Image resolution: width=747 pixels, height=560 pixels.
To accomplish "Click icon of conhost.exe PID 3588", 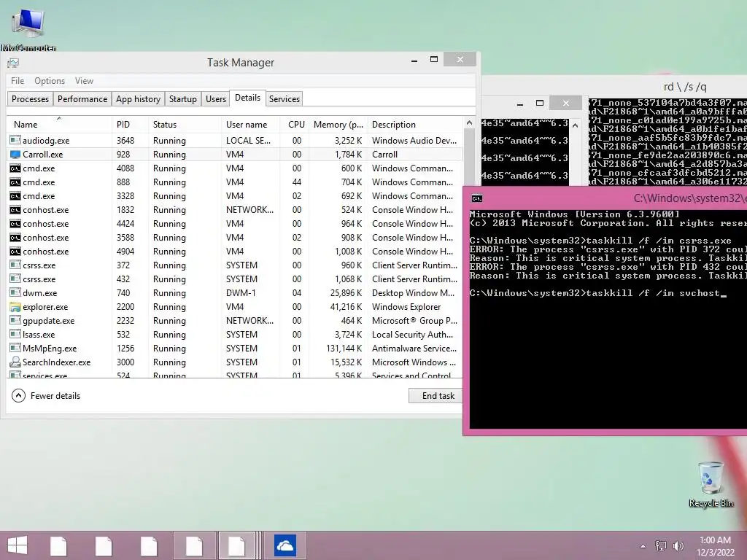I will click(15, 237).
